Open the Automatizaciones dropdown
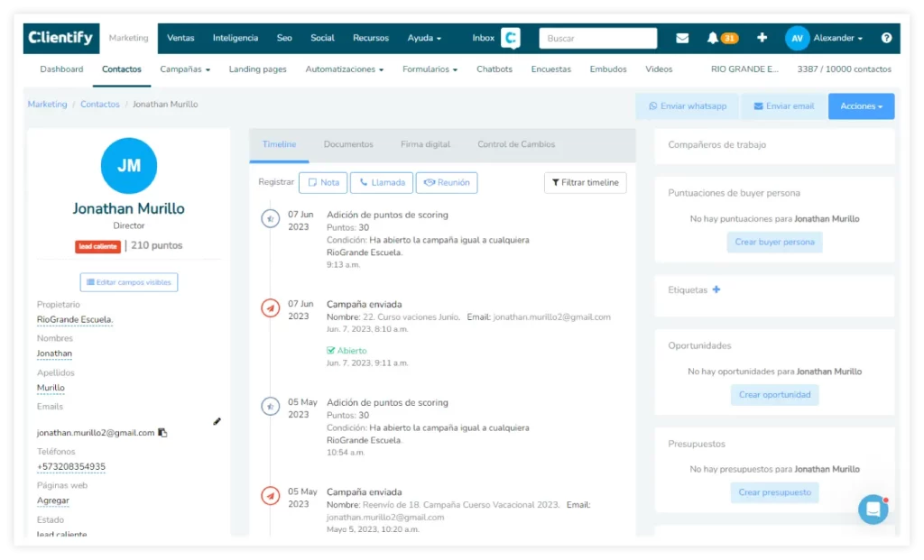Image resolution: width=924 pixels, height=560 pixels. tap(344, 69)
